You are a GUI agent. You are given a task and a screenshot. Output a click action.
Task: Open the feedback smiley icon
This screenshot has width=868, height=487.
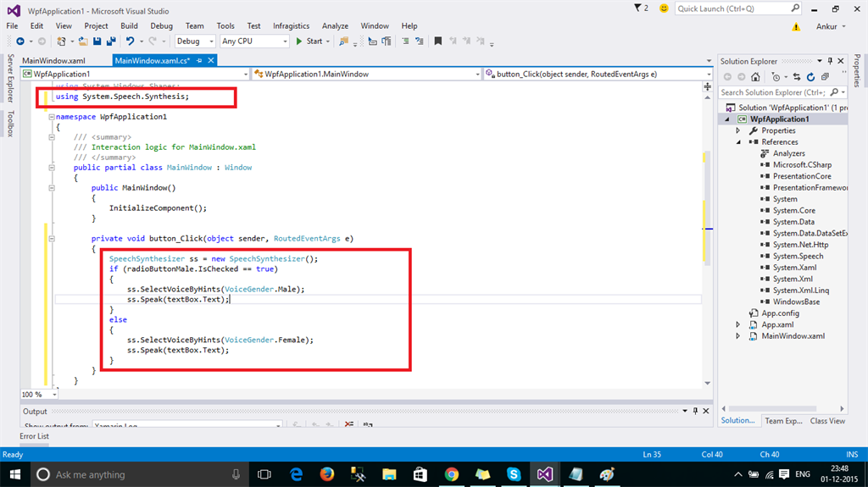coord(662,8)
